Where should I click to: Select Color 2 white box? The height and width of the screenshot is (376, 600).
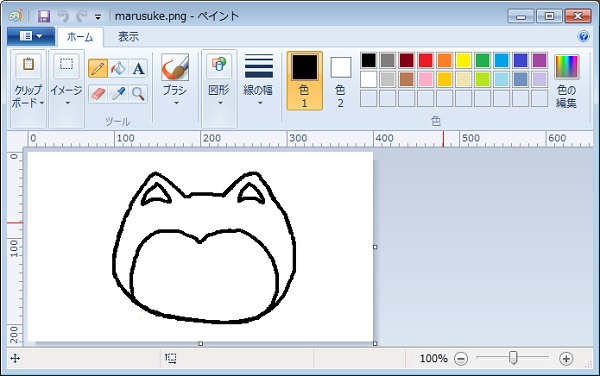point(341,67)
